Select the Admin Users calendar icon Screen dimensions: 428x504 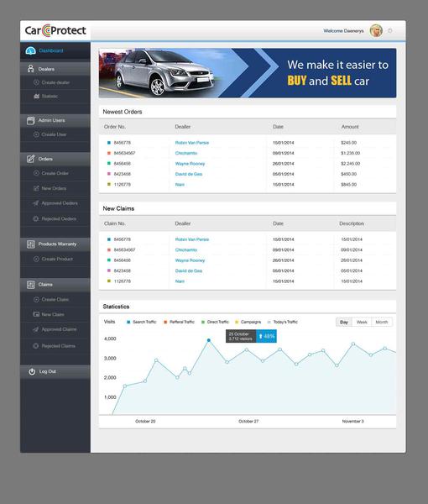[31, 120]
